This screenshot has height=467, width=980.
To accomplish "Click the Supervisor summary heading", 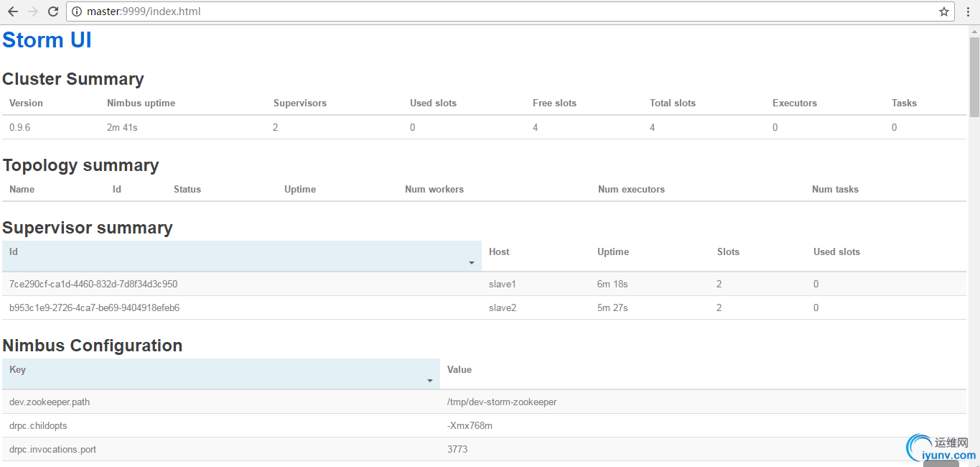I will pyautogui.click(x=88, y=228).
